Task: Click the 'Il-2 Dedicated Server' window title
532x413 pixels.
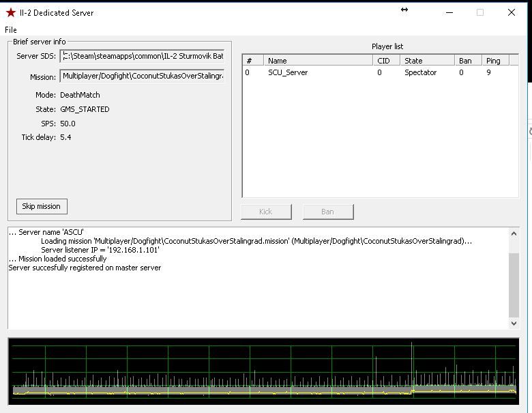Action: tap(57, 13)
